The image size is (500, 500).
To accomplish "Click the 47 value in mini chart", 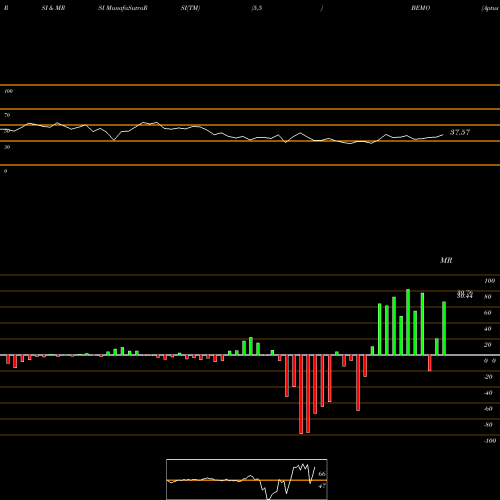I will (x=322, y=486).
